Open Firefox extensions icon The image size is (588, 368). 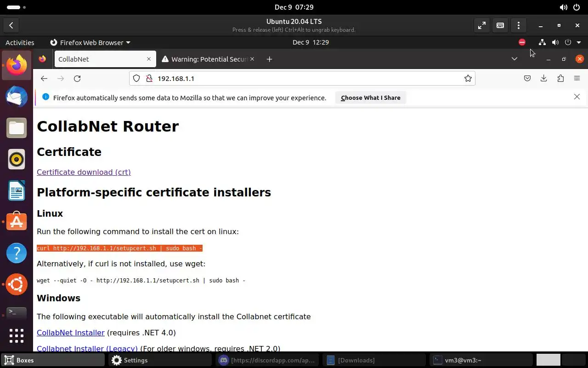click(x=560, y=78)
